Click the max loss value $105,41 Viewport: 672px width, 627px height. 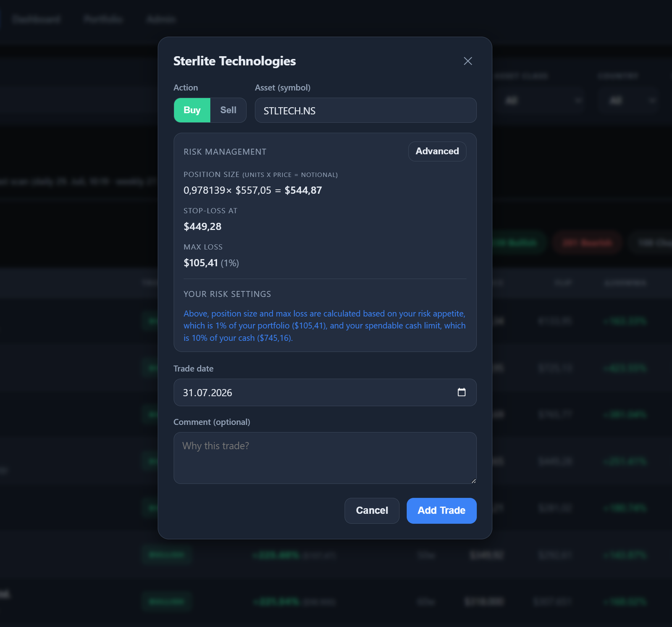click(201, 263)
